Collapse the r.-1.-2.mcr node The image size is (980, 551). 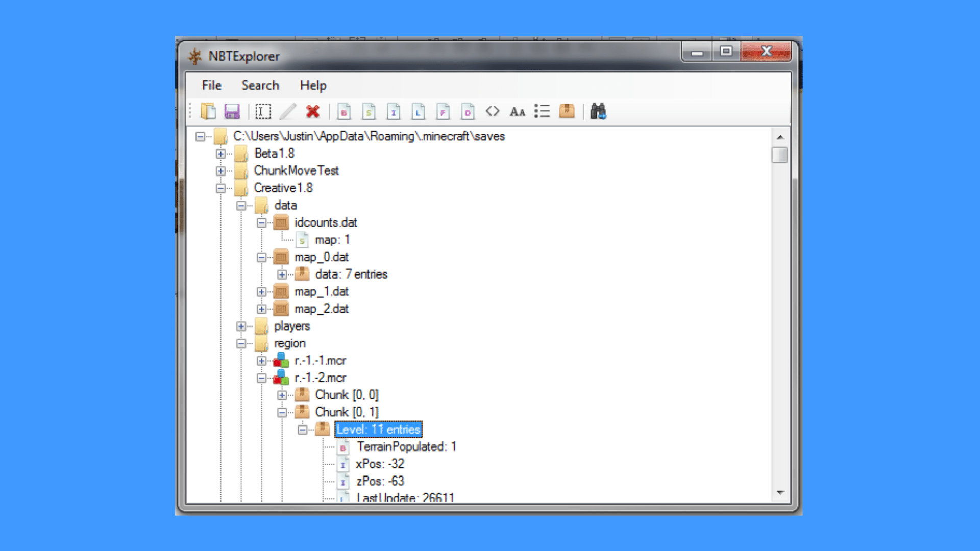261,378
